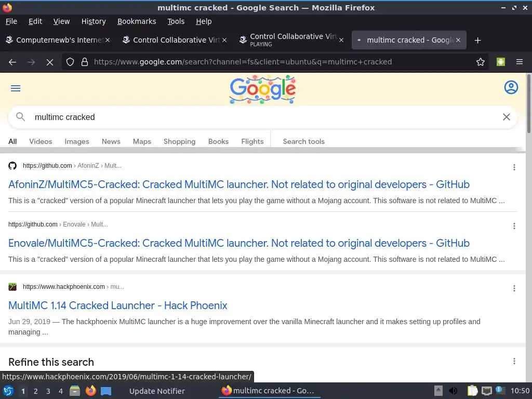Click the magnifying glass search icon
This screenshot has width=532, height=399.
click(20, 117)
